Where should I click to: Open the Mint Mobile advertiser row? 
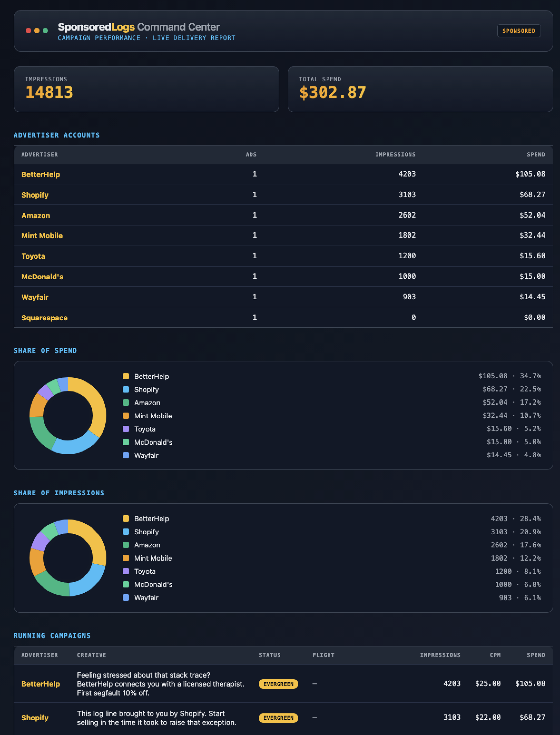(x=283, y=236)
